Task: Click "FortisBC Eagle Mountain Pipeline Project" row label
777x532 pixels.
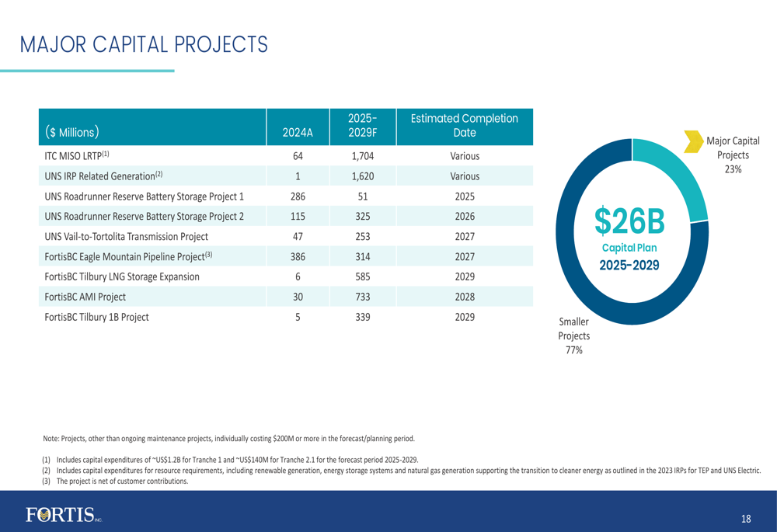Action: point(128,256)
